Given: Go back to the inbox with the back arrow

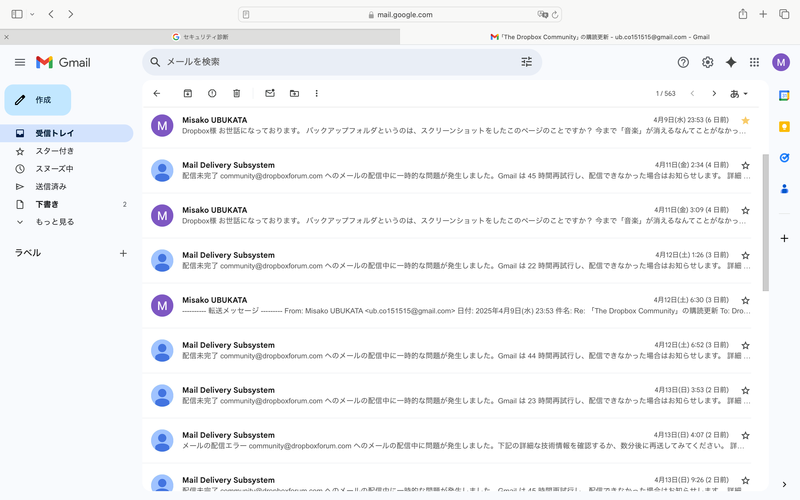Looking at the screenshot, I should pyautogui.click(x=157, y=93).
